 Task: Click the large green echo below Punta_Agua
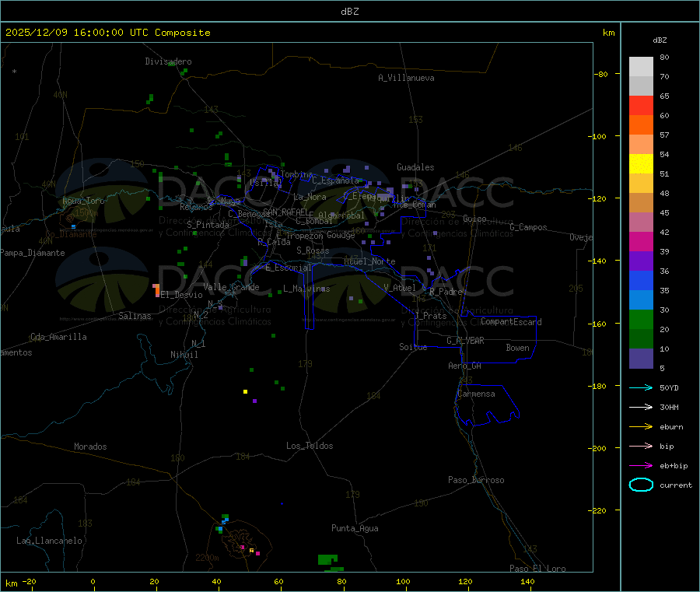click(328, 559)
